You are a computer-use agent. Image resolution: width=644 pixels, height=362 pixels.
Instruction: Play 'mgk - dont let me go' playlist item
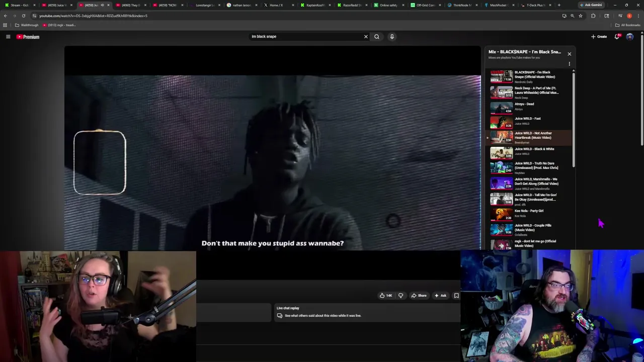click(529, 244)
